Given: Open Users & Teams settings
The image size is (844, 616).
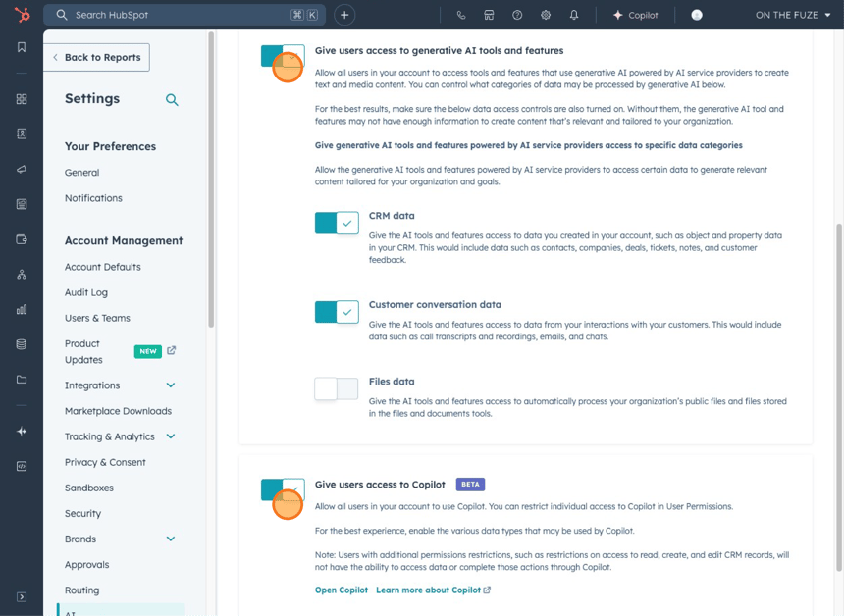Looking at the screenshot, I should (x=97, y=318).
